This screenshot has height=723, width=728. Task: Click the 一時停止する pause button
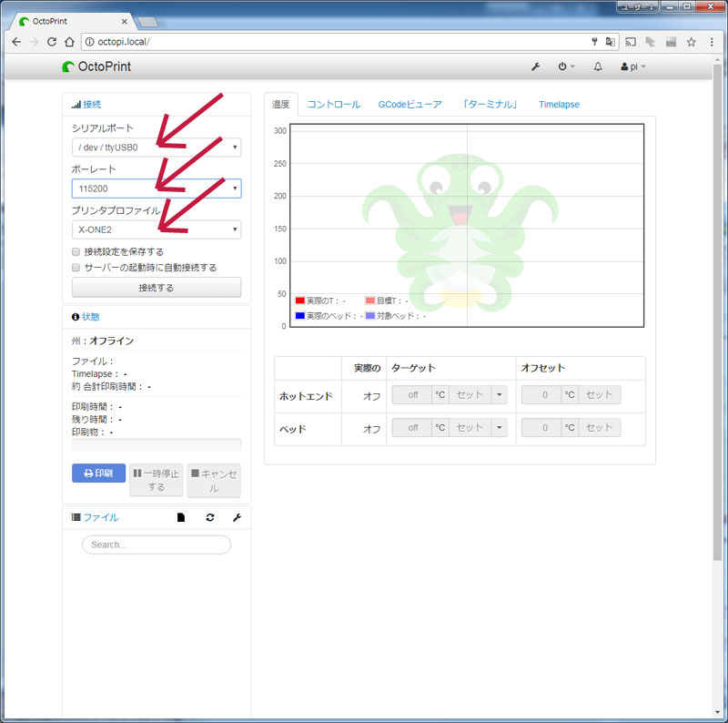click(156, 480)
